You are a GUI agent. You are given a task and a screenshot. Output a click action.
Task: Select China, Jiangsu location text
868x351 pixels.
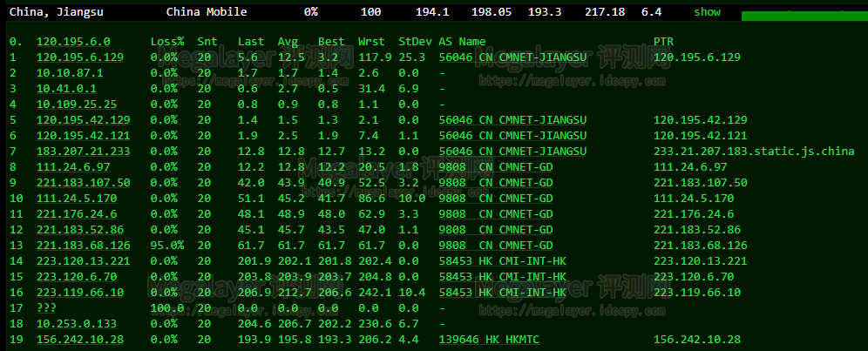click(x=57, y=11)
